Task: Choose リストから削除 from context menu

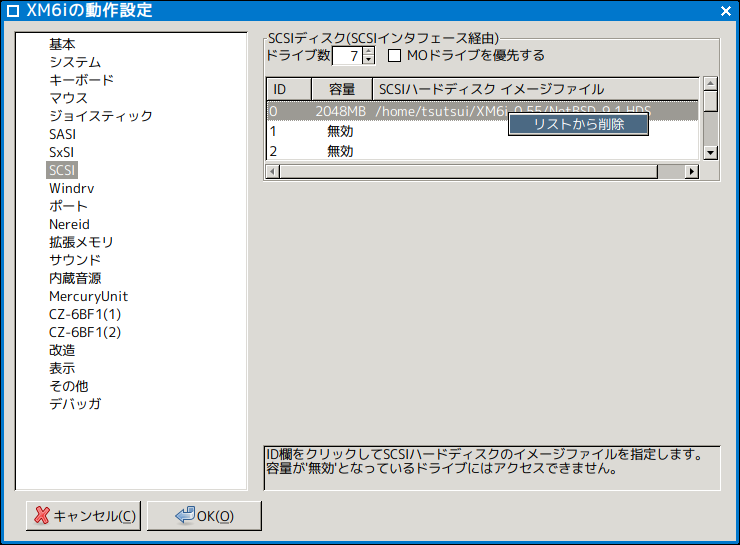Action: pyautogui.click(x=578, y=124)
